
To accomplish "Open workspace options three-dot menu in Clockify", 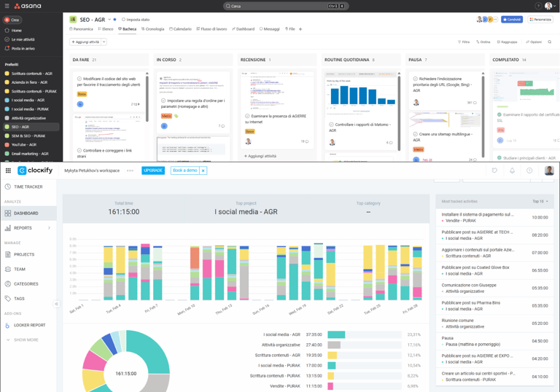I will click(x=130, y=170).
